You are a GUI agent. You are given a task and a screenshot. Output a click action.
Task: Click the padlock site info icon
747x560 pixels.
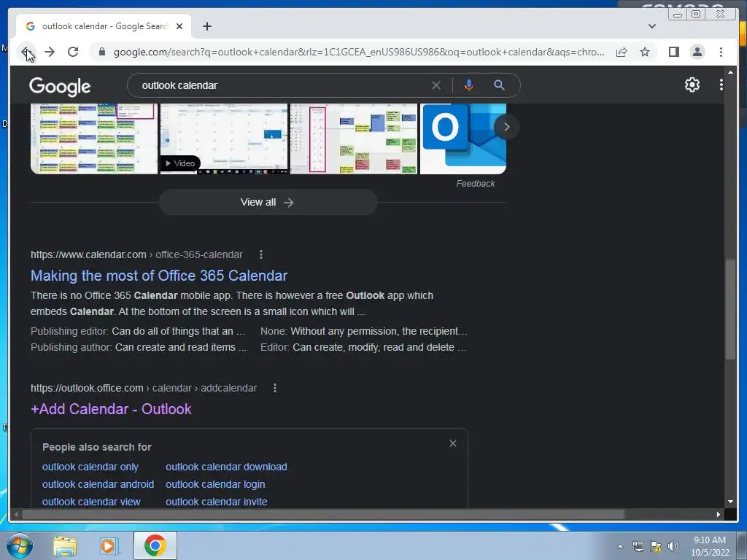(101, 52)
